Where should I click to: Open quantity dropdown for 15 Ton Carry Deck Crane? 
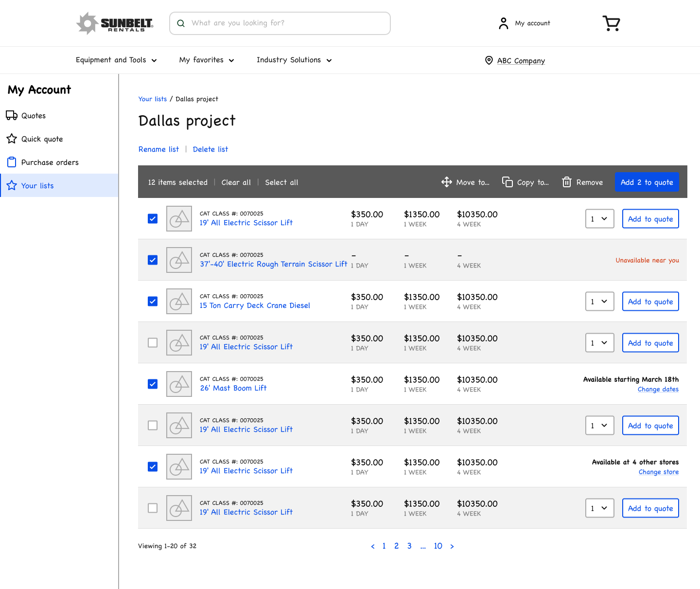click(599, 302)
